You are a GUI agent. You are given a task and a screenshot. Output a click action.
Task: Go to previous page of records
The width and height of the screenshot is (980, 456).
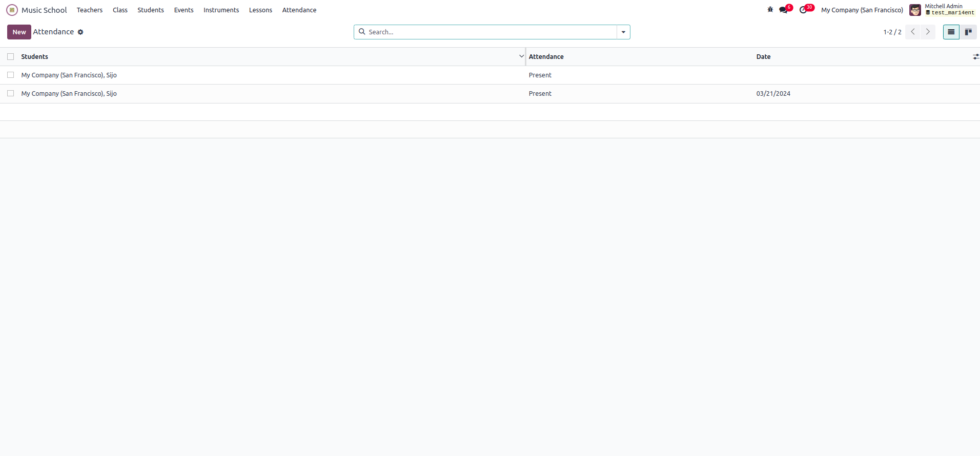(913, 32)
